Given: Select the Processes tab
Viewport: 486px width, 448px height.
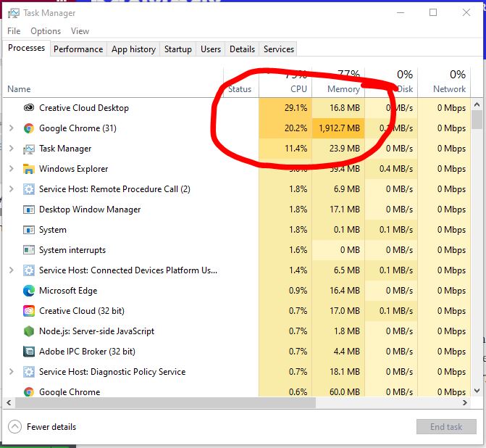Looking at the screenshot, I should tap(26, 48).
